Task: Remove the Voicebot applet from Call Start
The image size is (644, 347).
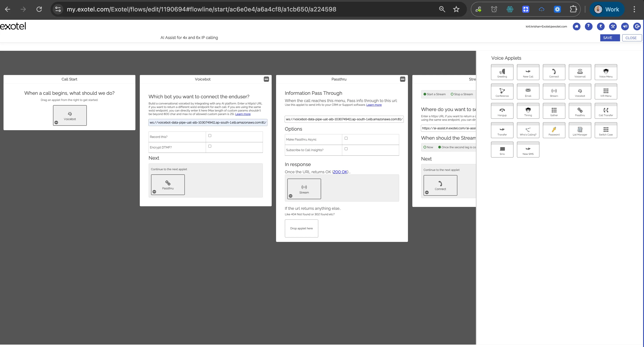Action: (56, 122)
